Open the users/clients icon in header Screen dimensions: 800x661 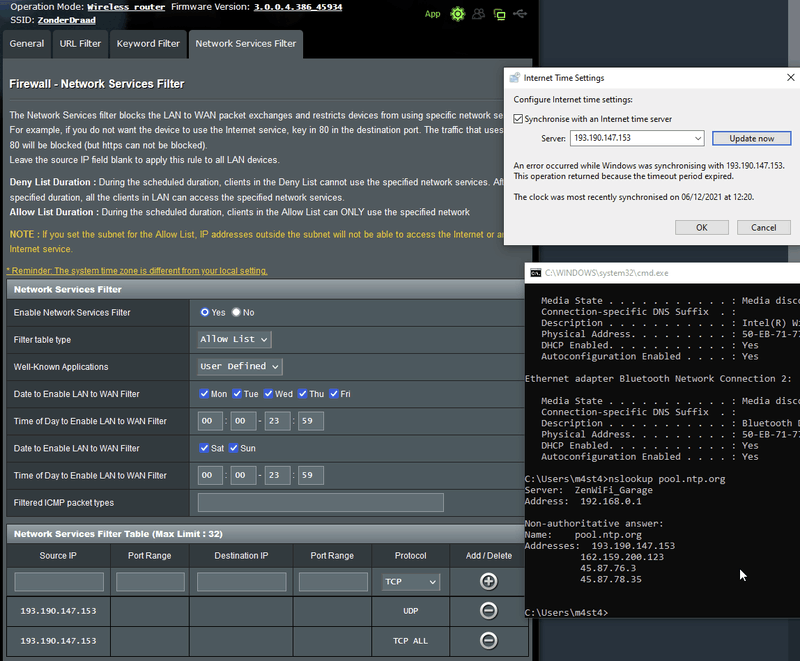(x=478, y=14)
